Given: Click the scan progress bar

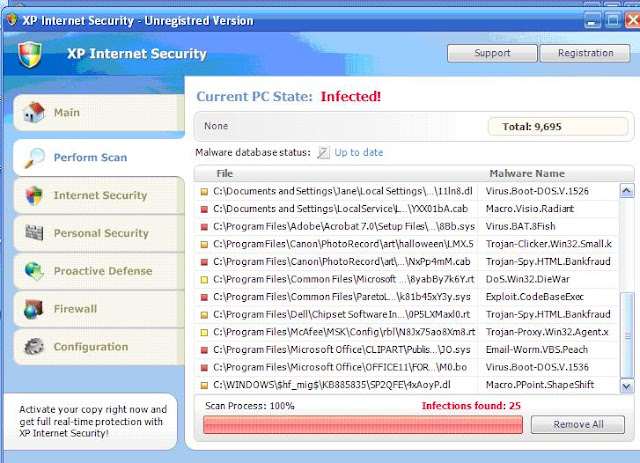Looking at the screenshot, I should (x=363, y=425).
